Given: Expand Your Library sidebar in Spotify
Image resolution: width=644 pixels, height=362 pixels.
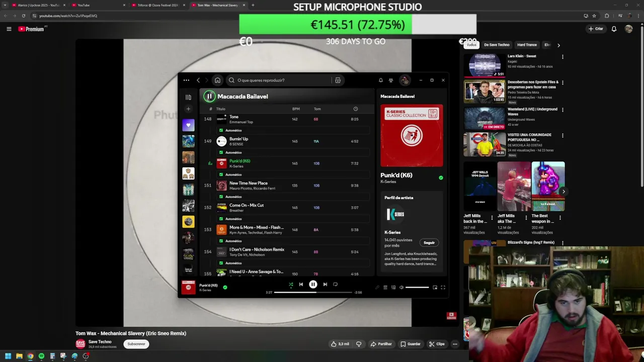Looking at the screenshot, I should click(188, 97).
